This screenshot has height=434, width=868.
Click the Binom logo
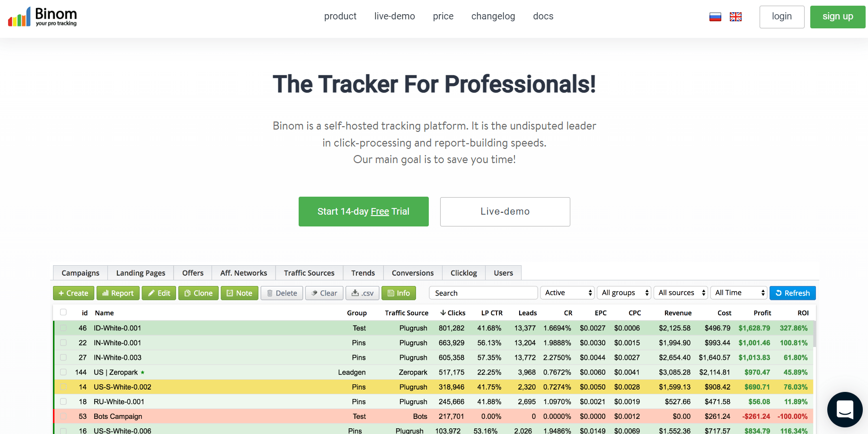43,17
